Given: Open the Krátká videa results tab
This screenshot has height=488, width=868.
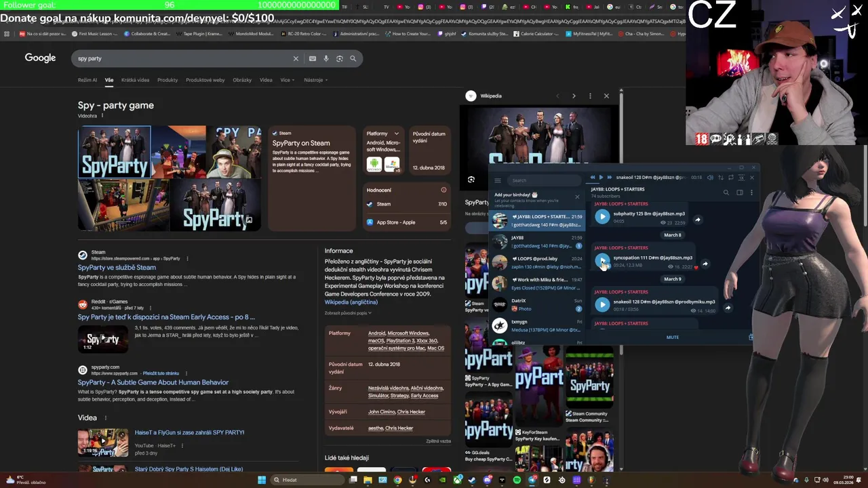Looking at the screenshot, I should pyautogui.click(x=135, y=80).
